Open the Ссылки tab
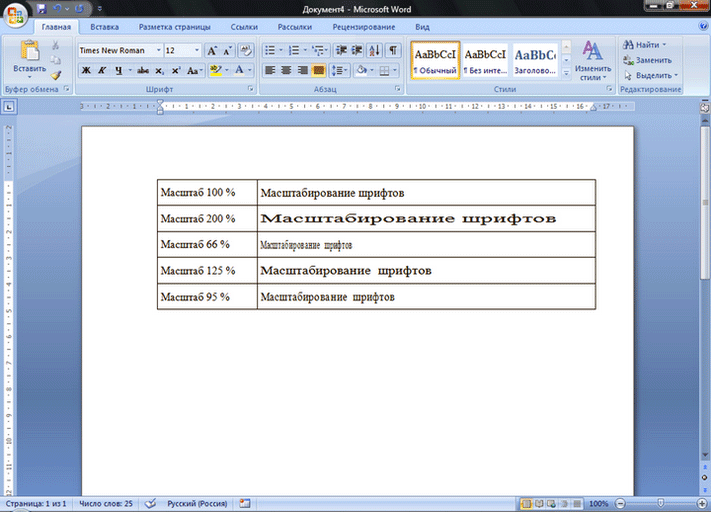Screen dimensions: 711x512 pyautogui.click(x=244, y=27)
